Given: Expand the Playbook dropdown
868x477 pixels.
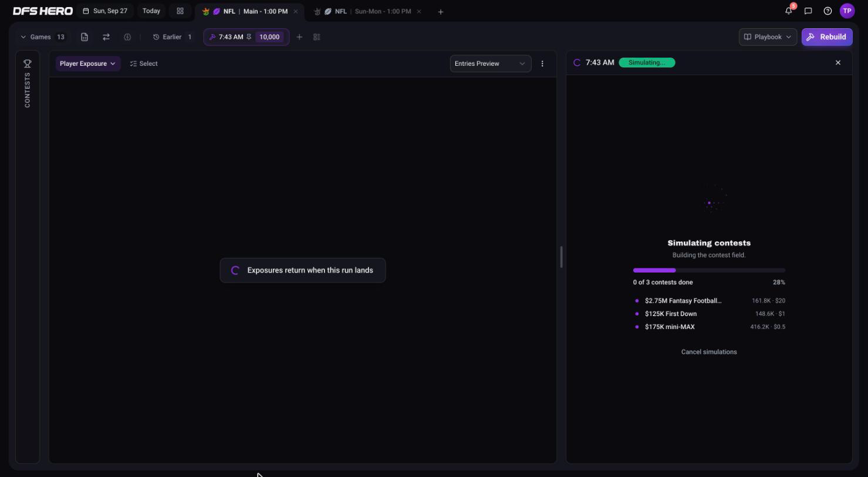Looking at the screenshot, I should 768,37.
